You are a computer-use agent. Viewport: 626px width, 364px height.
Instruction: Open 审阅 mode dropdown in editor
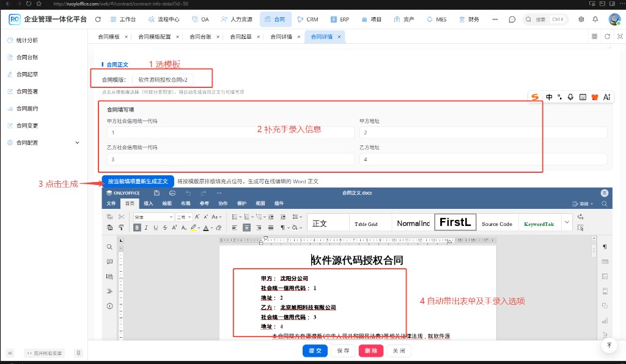[583, 204]
